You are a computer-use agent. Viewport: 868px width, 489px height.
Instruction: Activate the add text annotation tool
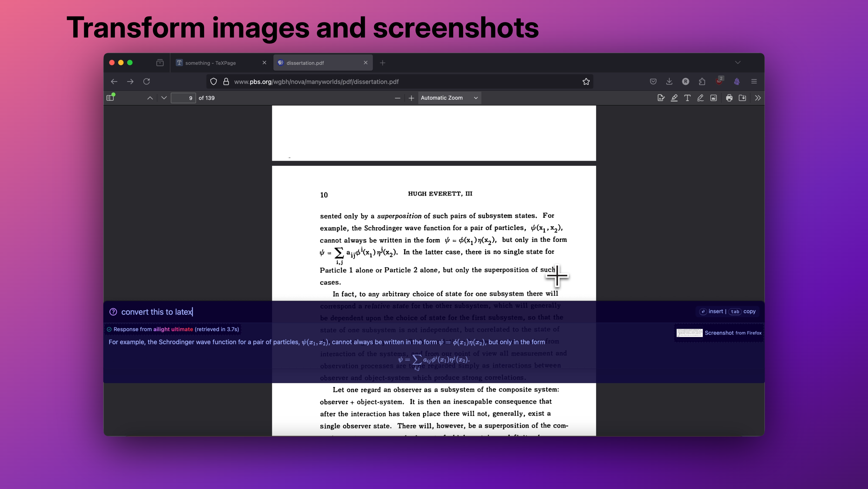click(x=687, y=98)
